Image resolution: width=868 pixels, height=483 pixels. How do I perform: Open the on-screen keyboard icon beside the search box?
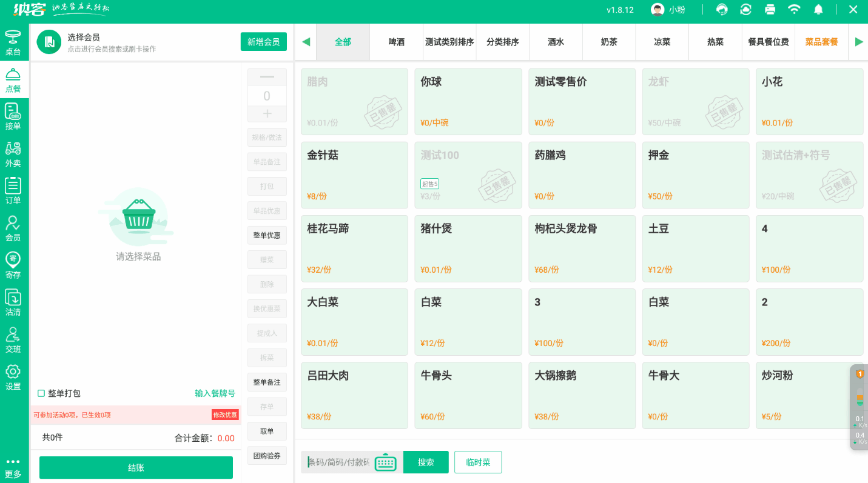[386, 462]
